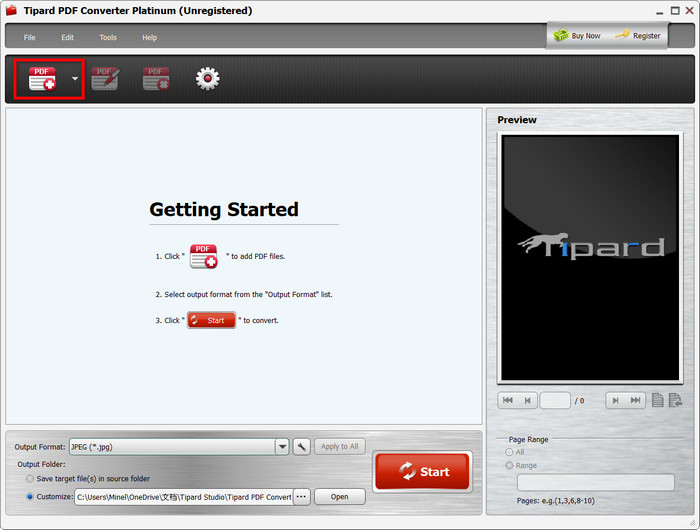Viewport: 700px width, 530px height.
Task: Select the Range page range radio button
Action: [x=509, y=465]
